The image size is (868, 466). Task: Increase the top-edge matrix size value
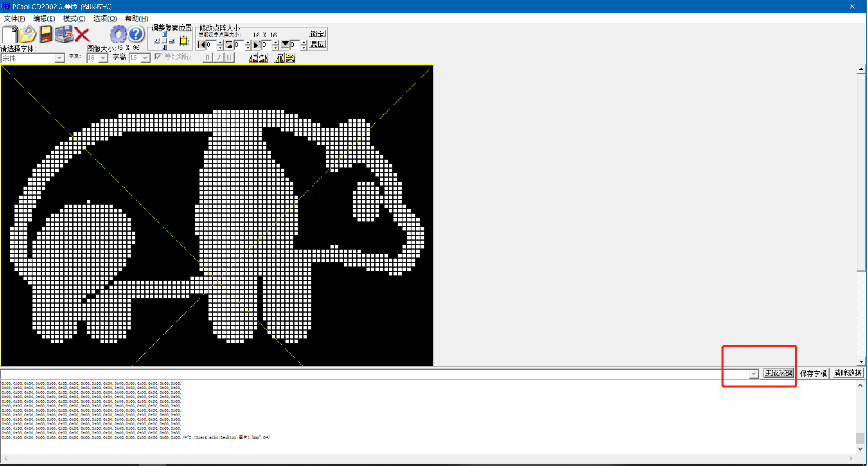248,42
